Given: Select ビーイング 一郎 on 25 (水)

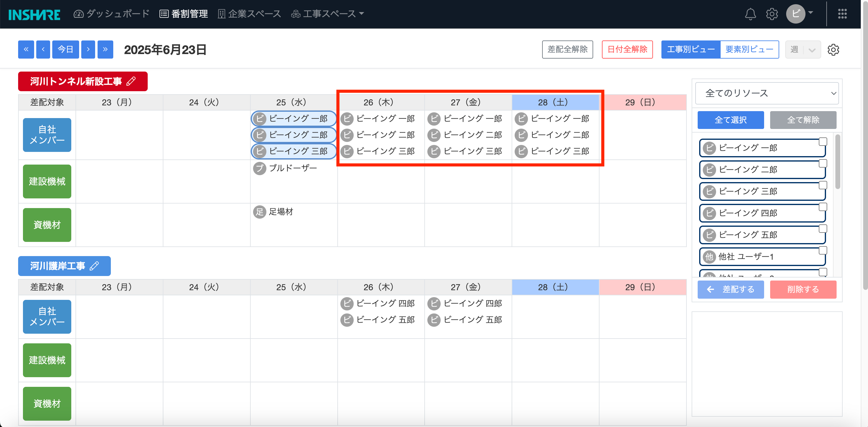Looking at the screenshot, I should coord(293,119).
